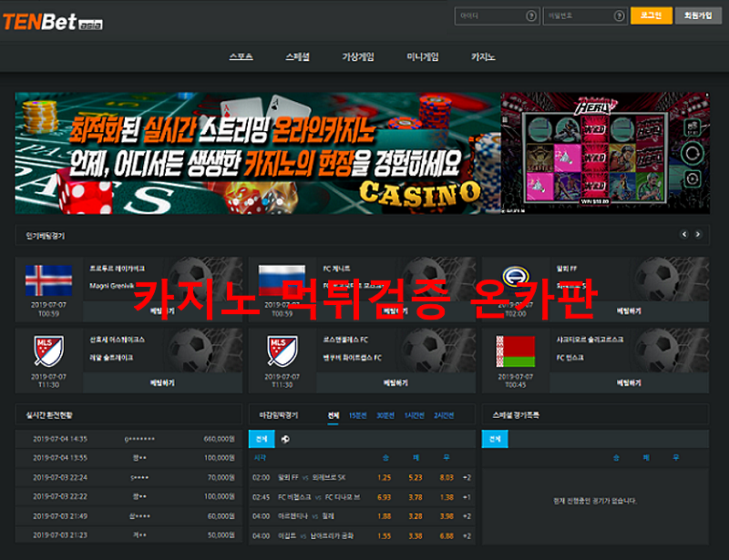The image size is (729, 560).
Task: Click the odds 6.88 in the last match row
Action: click(x=447, y=535)
